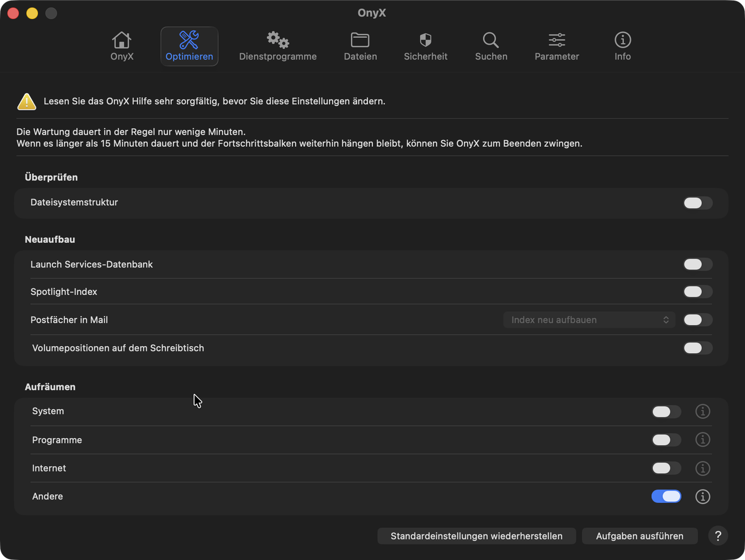This screenshot has width=745, height=560.
Task: Open Dienstprogramme gears tab
Action: coord(278,47)
